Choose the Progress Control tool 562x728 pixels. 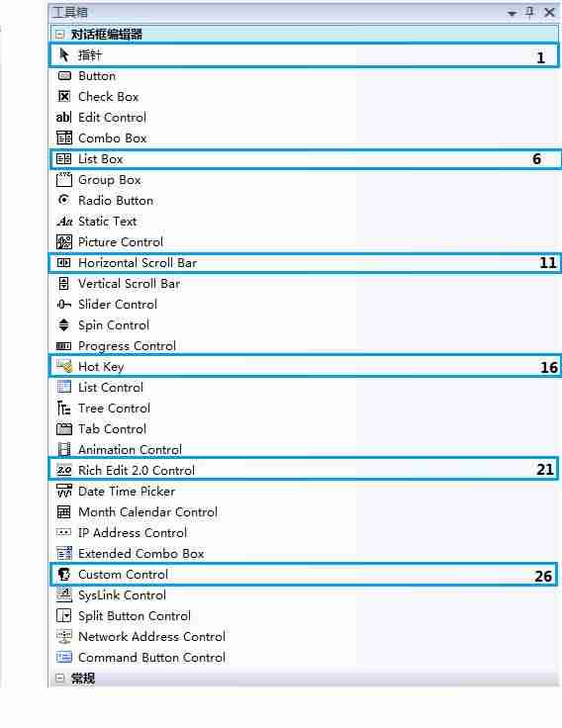[x=304, y=346]
